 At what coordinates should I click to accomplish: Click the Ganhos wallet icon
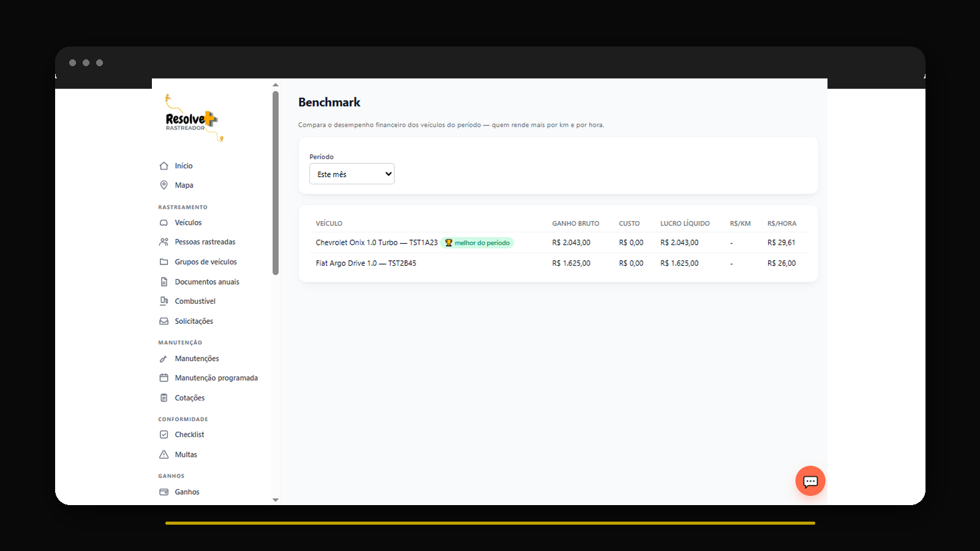164,492
